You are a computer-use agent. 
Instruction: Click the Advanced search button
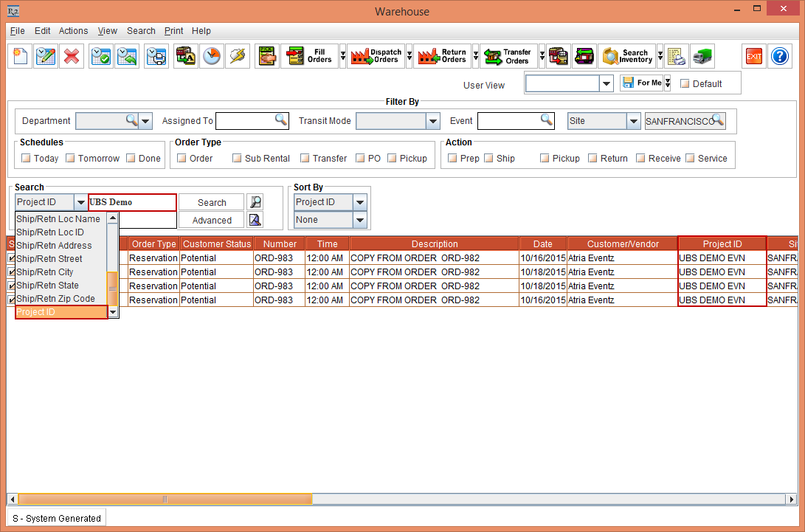pyautogui.click(x=211, y=219)
